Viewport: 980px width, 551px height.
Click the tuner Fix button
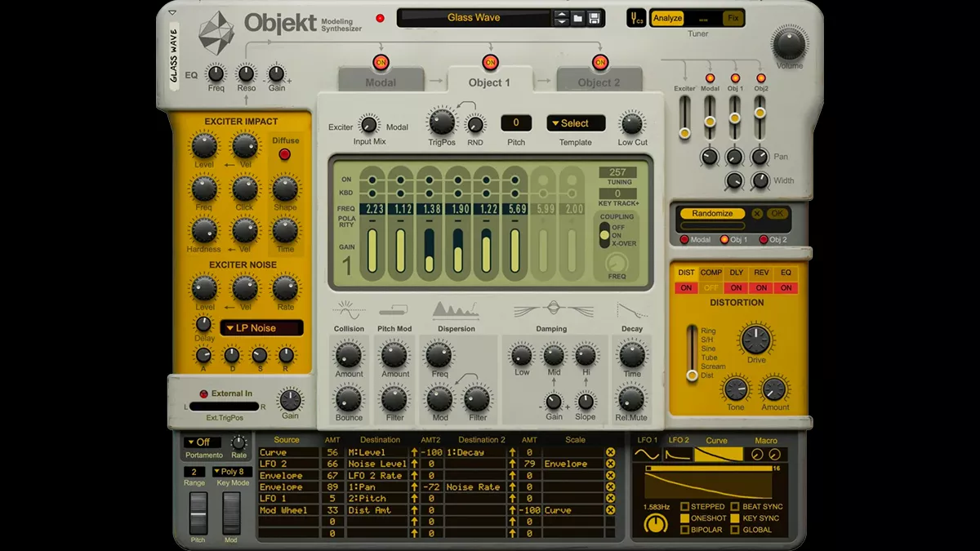pyautogui.click(x=733, y=18)
